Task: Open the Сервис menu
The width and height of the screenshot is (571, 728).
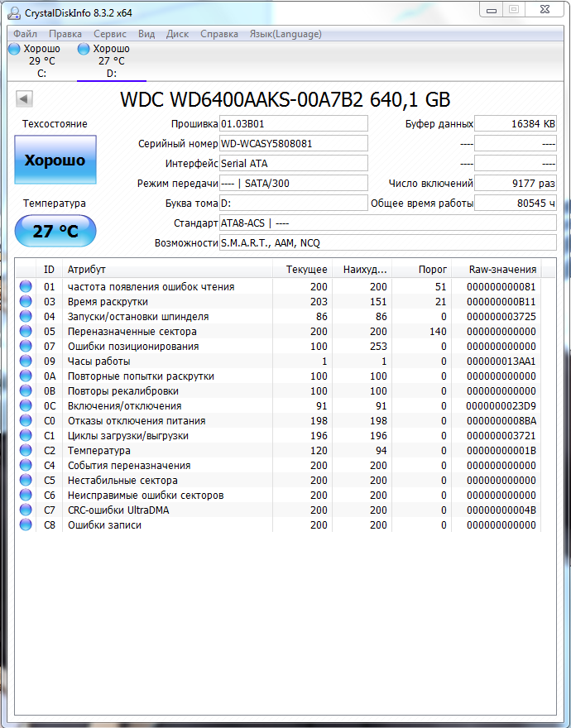Action: tap(109, 34)
